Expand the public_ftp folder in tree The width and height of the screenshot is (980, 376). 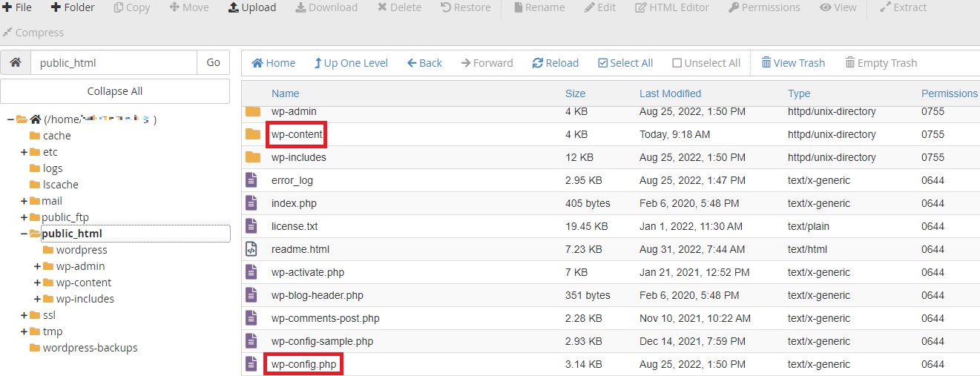coord(24,217)
